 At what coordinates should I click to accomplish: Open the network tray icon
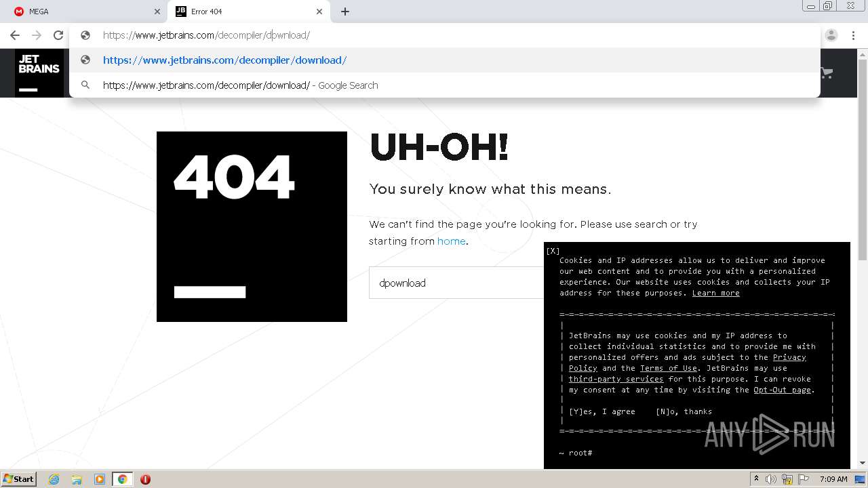coord(787,479)
